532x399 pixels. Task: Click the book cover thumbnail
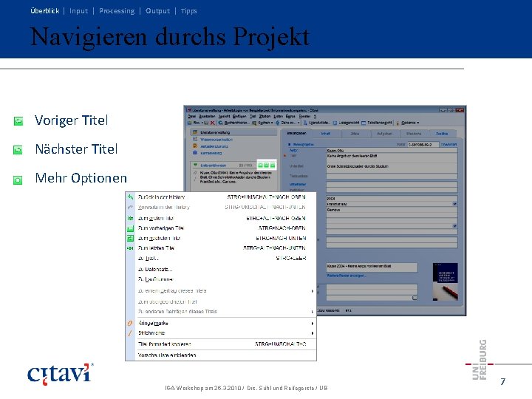(445, 282)
